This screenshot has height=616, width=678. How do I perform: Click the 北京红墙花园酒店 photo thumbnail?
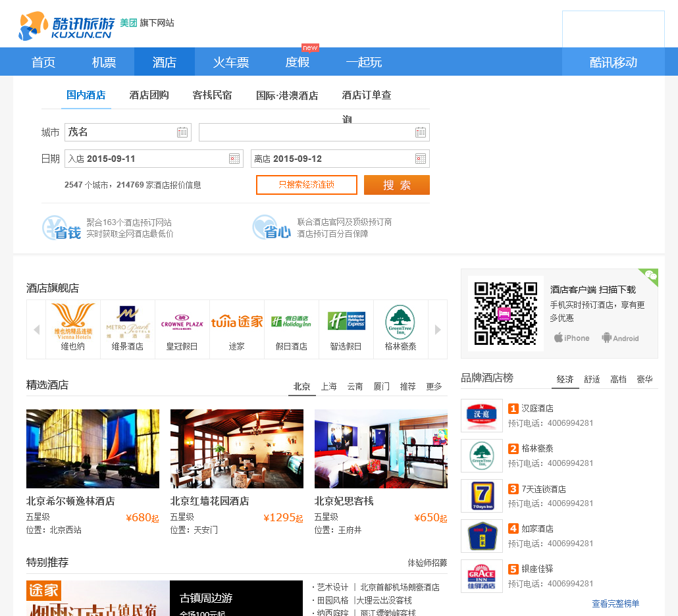point(236,449)
